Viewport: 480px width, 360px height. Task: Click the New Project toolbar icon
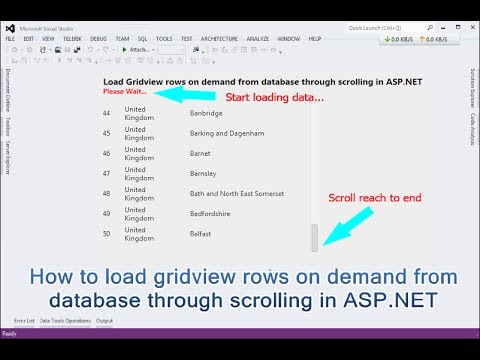click(43, 50)
